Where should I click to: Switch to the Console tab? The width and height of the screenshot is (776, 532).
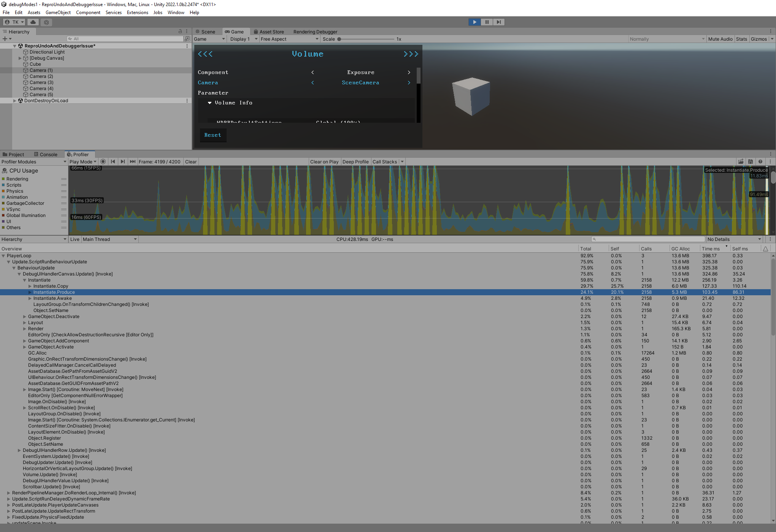(46, 154)
